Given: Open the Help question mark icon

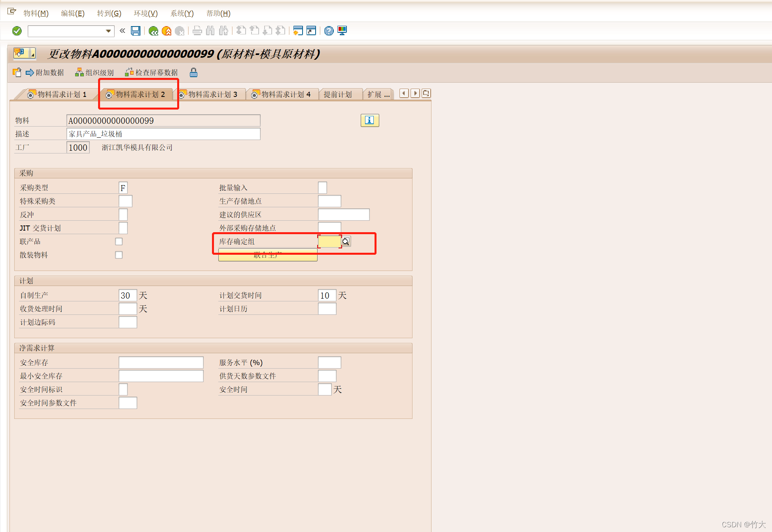Looking at the screenshot, I should 329,31.
